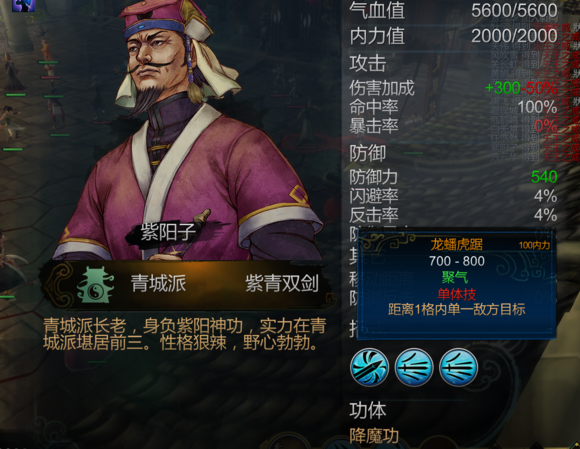The height and width of the screenshot is (449, 580).
Task: Click the 功体 section heading
Action: pos(368,410)
